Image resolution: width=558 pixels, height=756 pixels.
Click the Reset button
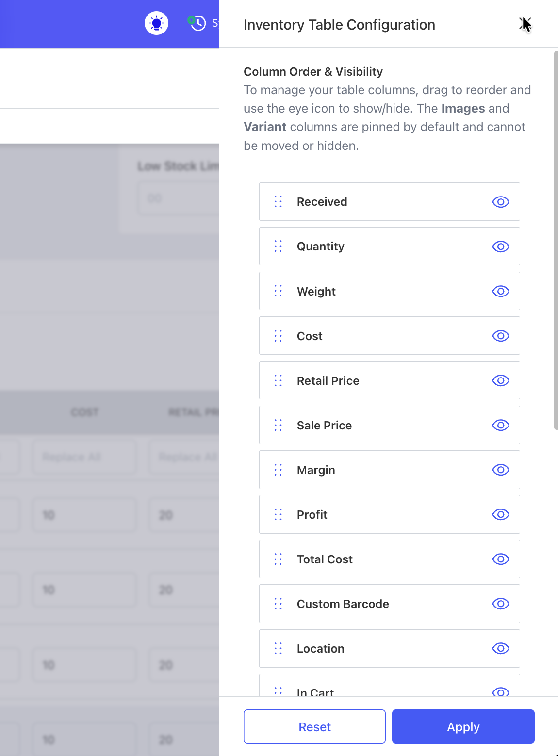314,726
